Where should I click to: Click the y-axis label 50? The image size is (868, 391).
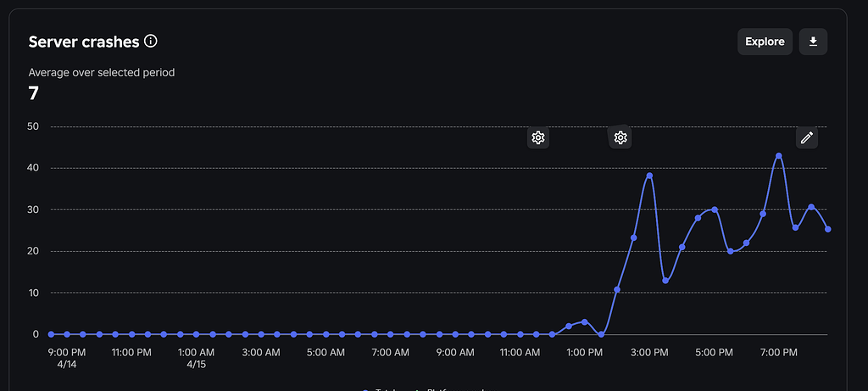point(33,126)
